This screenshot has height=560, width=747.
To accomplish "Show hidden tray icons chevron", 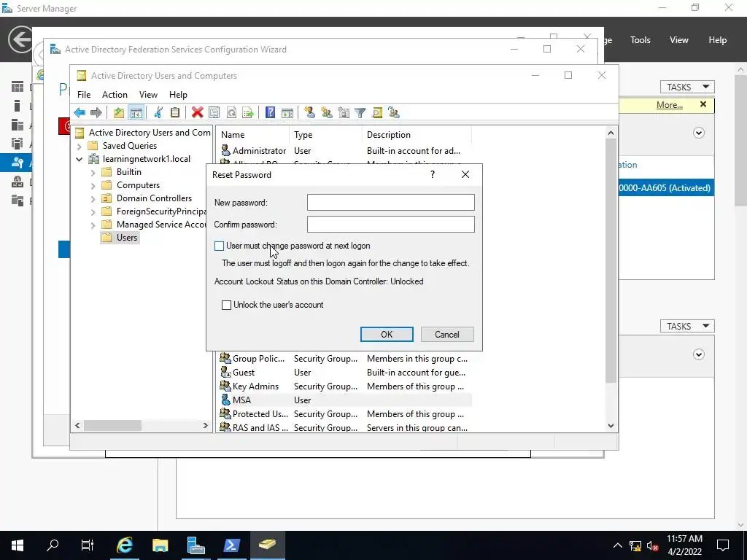I will (x=617, y=545).
